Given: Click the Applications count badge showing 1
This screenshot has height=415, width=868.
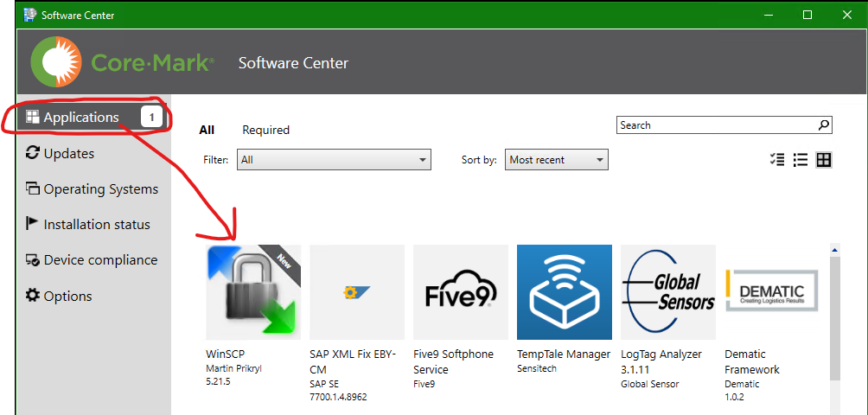Looking at the screenshot, I should point(151,118).
